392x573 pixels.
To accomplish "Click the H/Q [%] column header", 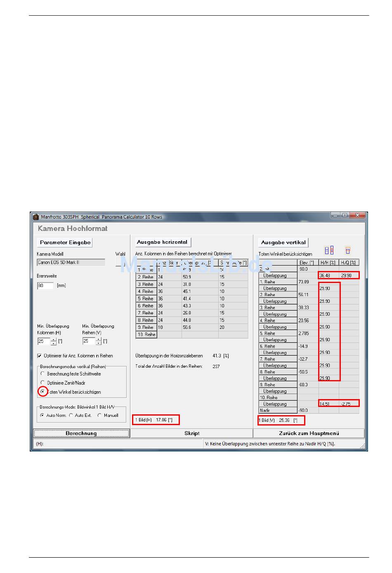I will coord(349,263).
